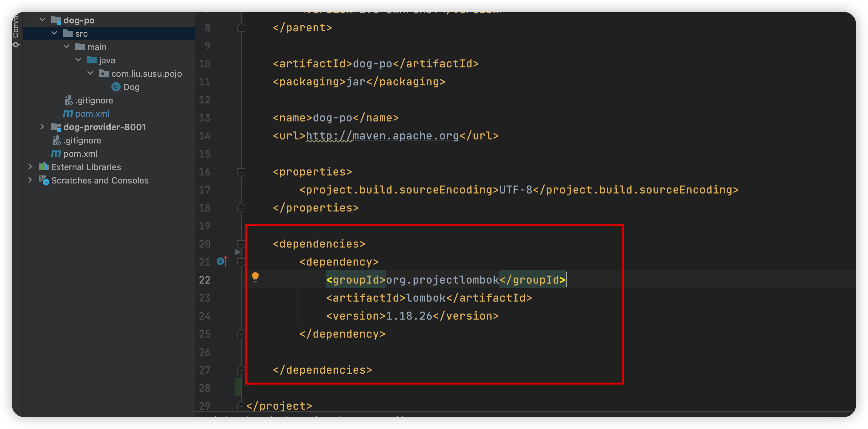The height and width of the screenshot is (429, 868).
Task: Click fold end marker at line 18
Action: [x=241, y=208]
